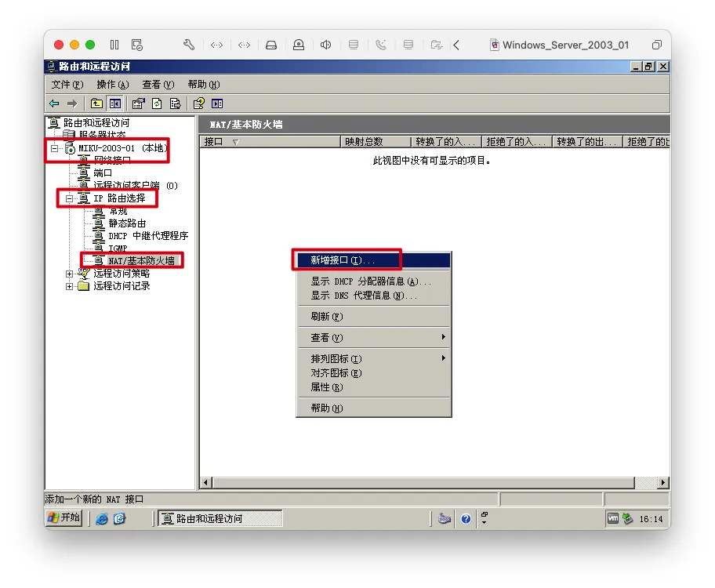The width and height of the screenshot is (715, 588).
Task: Choose 刷新(F) in the context menu
Action: pyautogui.click(x=373, y=317)
